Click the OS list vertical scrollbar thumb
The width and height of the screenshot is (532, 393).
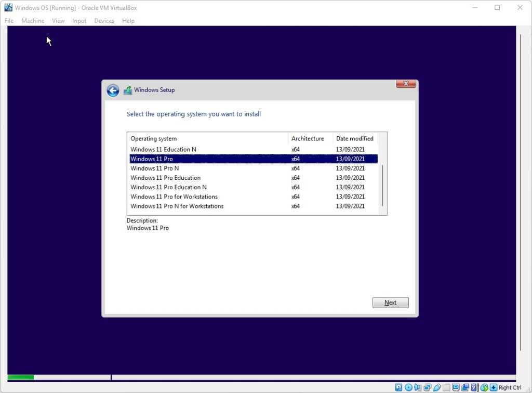(382, 185)
